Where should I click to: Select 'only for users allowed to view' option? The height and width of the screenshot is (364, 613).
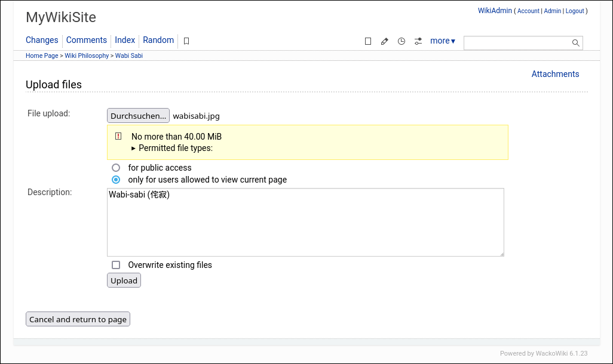point(116,180)
